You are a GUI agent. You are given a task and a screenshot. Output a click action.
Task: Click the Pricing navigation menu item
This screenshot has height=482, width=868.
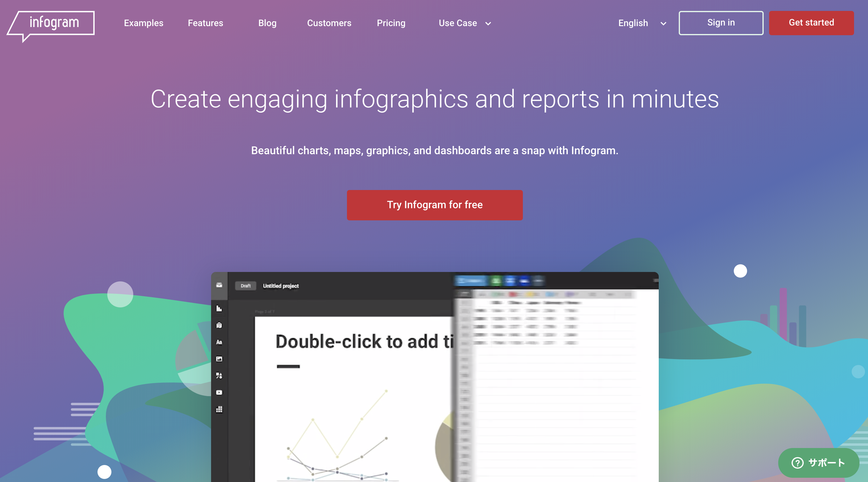point(391,23)
